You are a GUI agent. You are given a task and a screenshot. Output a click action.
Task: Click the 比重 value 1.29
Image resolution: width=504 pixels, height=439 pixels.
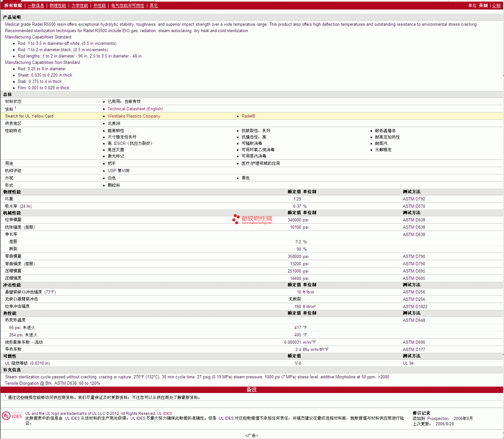click(297, 199)
